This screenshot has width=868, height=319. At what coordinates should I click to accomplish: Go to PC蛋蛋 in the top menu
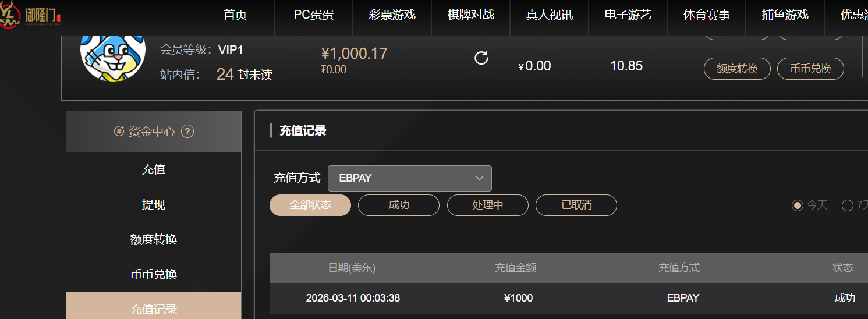[x=314, y=15]
